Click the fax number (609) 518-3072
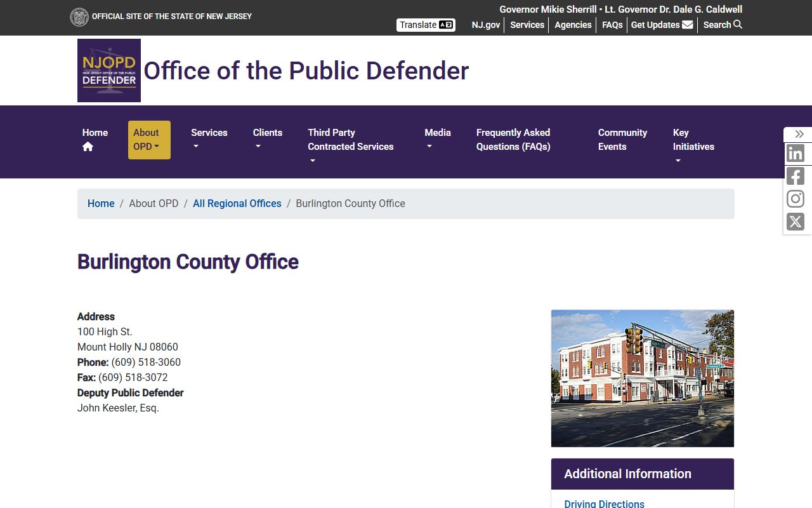The image size is (812, 508). tap(133, 378)
